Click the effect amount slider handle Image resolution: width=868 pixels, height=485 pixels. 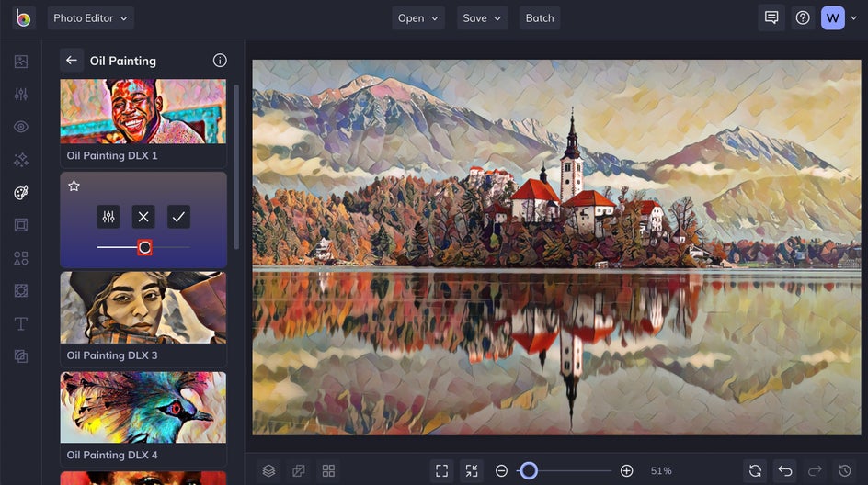(144, 247)
